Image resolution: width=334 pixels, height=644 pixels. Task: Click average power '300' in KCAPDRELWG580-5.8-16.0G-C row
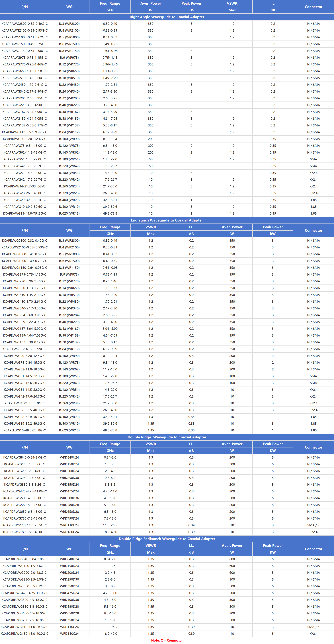[x=232, y=607]
